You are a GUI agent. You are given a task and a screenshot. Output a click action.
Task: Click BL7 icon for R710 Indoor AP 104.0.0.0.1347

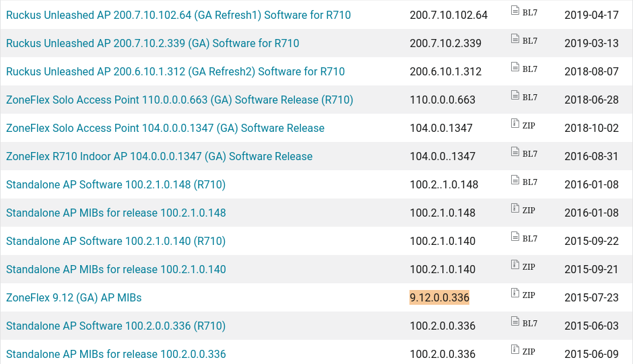coord(514,152)
